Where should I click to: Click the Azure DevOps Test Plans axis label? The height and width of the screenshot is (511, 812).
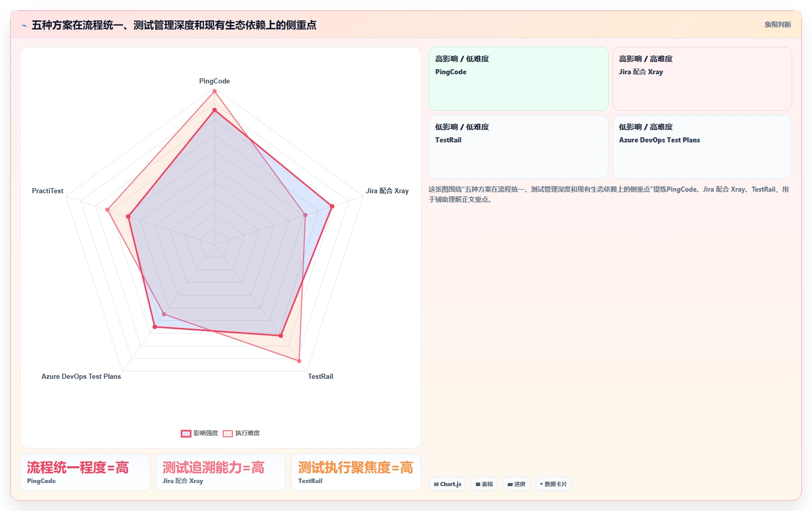(81, 376)
